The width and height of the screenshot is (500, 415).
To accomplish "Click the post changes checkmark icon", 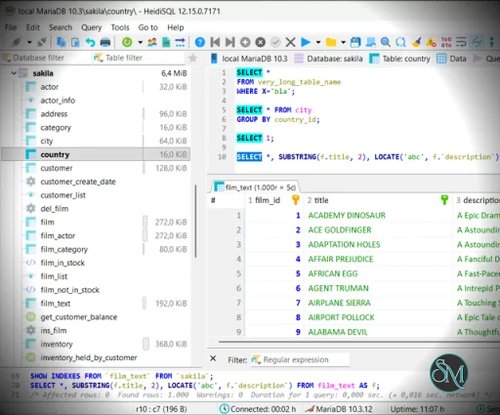I will [x=275, y=42].
